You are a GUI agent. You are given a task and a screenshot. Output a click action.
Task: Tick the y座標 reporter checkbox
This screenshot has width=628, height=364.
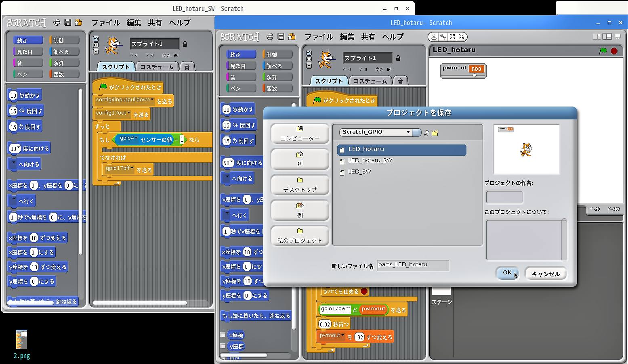(x=223, y=346)
